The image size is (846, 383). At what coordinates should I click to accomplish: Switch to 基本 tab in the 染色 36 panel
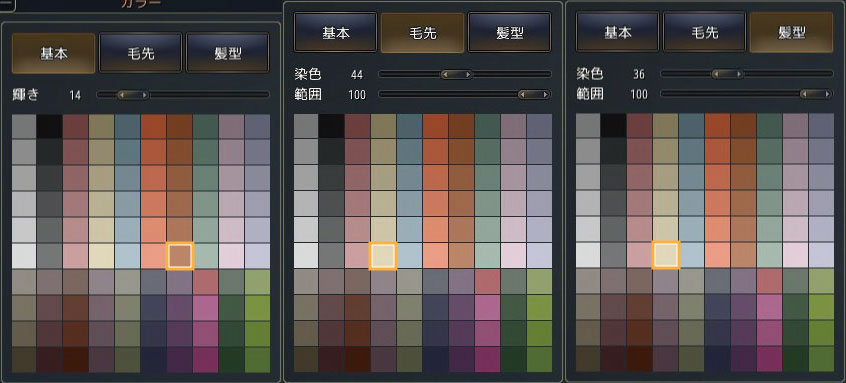(617, 31)
